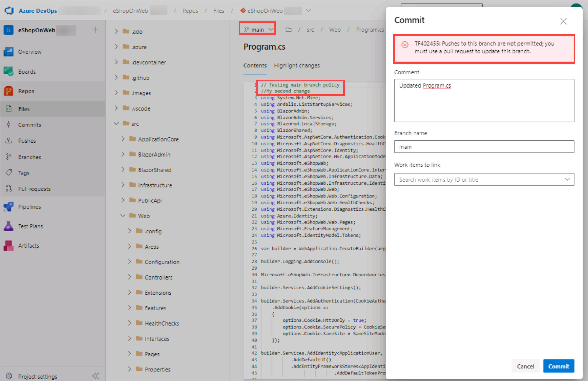Open Pushes via its sidebar icon

coord(9,141)
